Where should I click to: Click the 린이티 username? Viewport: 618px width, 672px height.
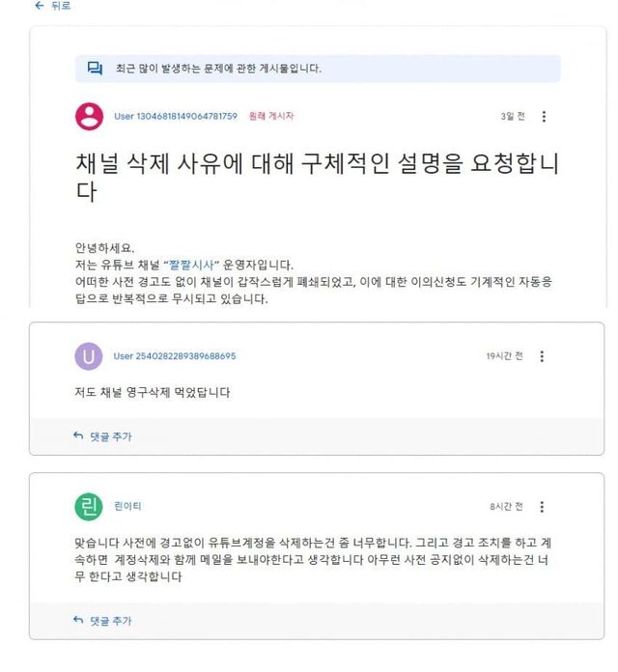click(x=126, y=507)
